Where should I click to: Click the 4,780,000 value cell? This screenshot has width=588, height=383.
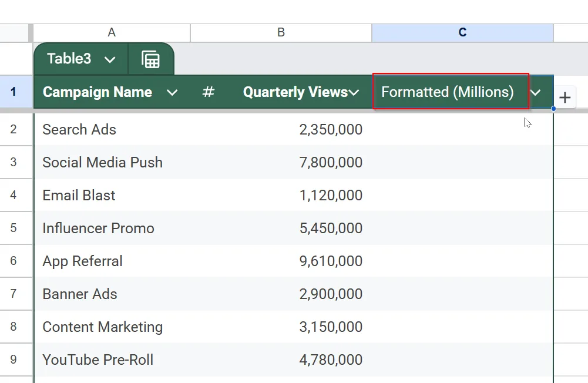281,360
